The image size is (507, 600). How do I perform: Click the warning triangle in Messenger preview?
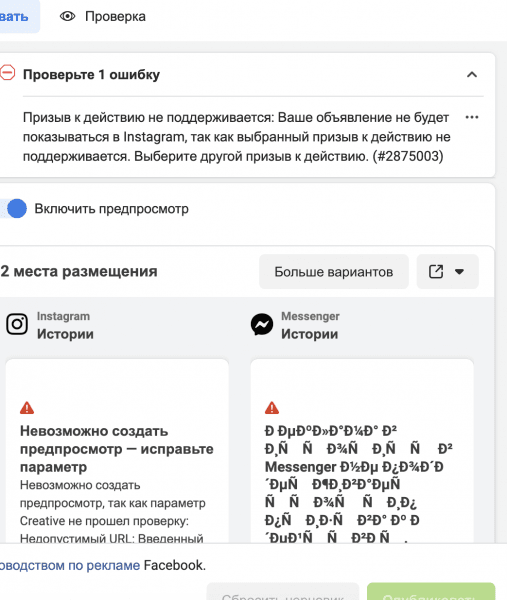(272, 408)
